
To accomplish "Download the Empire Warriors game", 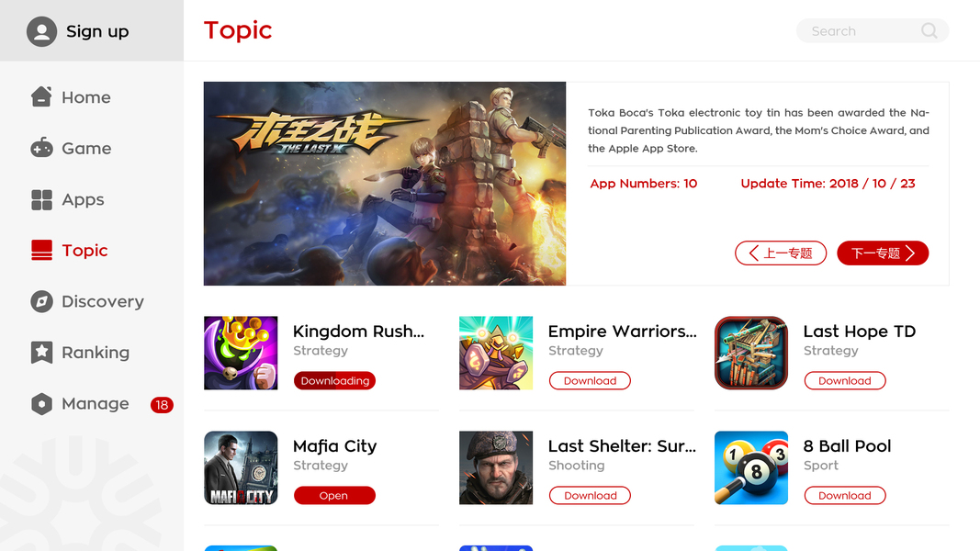I will 590,380.
